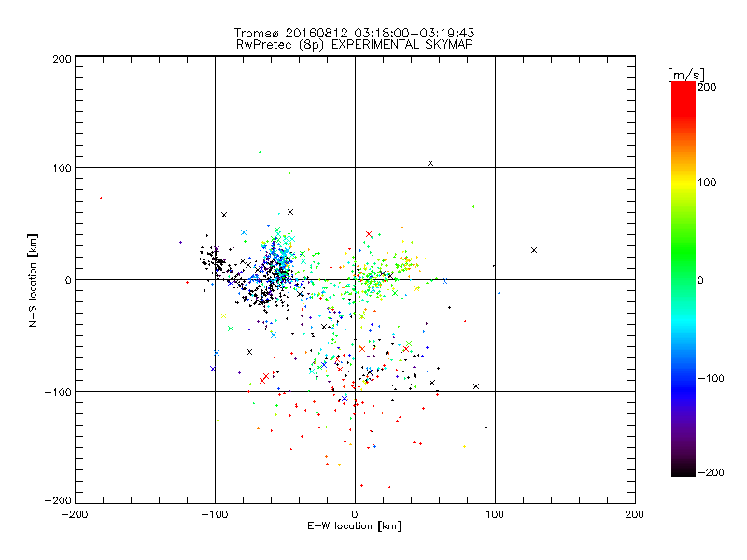Click the y-axis tick label '100'

[62, 168]
